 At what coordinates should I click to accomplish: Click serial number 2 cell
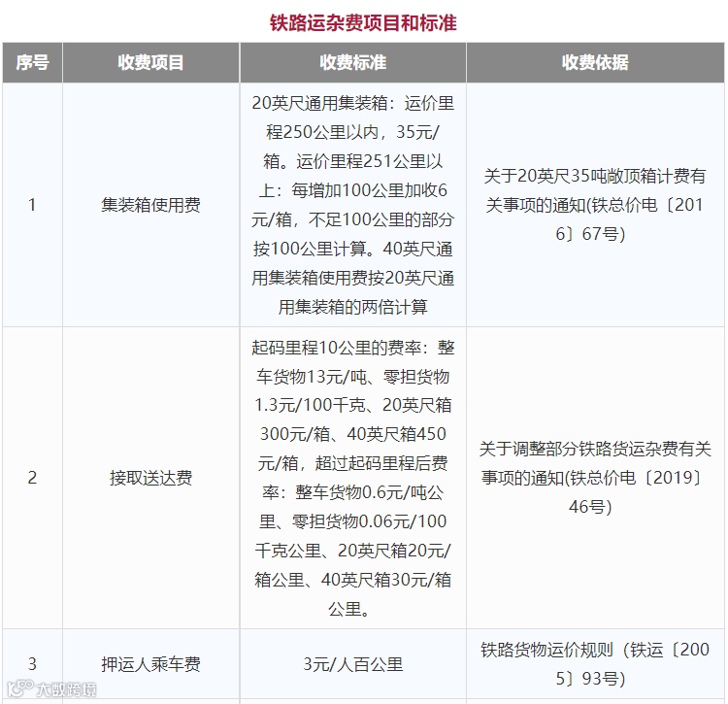pos(32,478)
